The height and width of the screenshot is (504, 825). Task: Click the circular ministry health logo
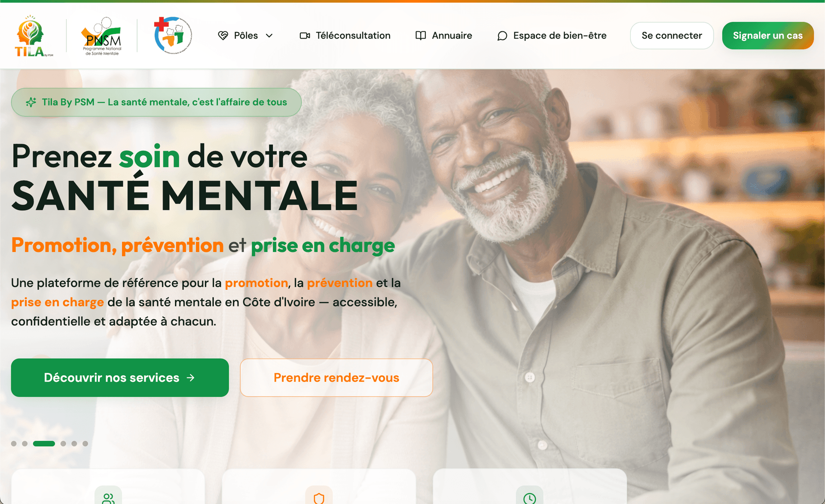[x=173, y=35]
